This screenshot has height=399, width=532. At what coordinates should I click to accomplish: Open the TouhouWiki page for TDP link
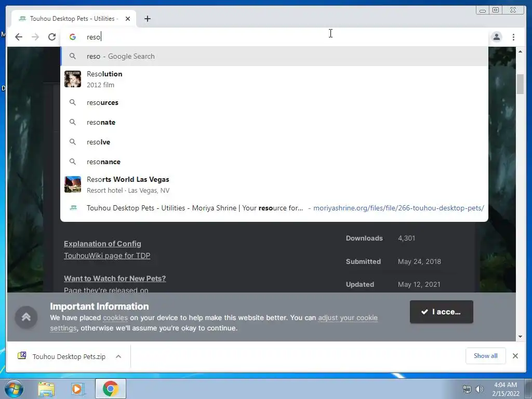[107, 256]
